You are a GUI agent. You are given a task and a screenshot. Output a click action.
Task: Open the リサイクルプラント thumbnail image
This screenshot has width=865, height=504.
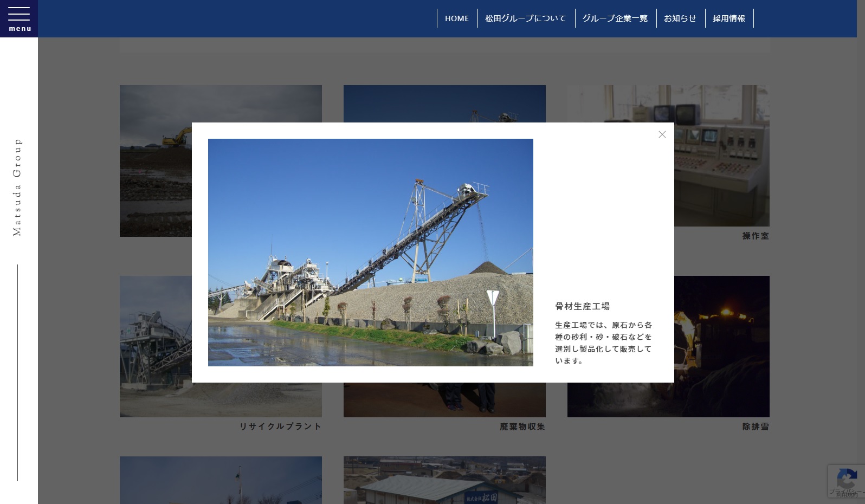(156, 347)
